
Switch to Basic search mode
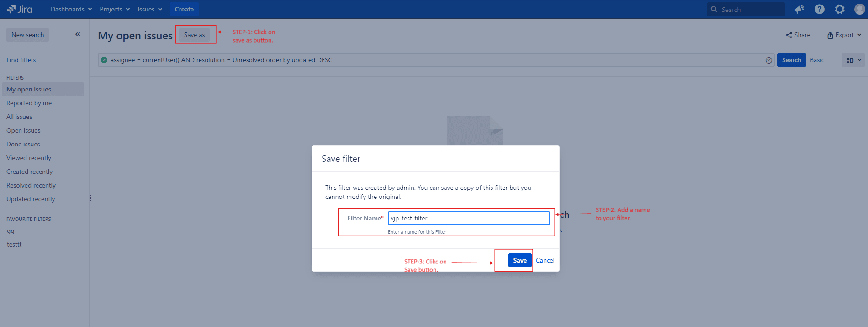[817, 60]
